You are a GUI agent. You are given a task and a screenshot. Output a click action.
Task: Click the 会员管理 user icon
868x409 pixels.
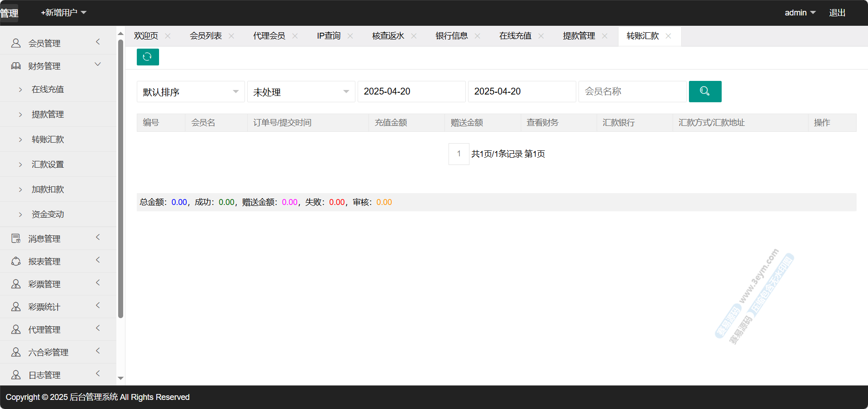[x=16, y=43]
